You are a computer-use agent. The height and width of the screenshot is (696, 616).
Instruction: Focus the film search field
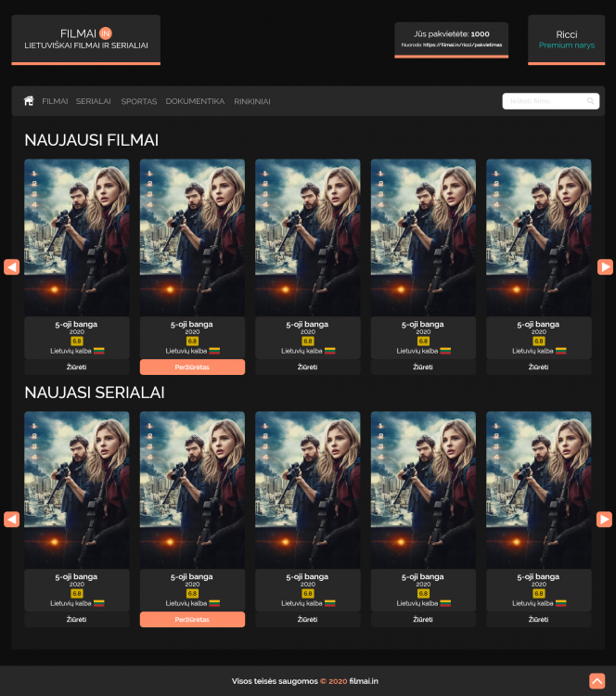coord(551,101)
